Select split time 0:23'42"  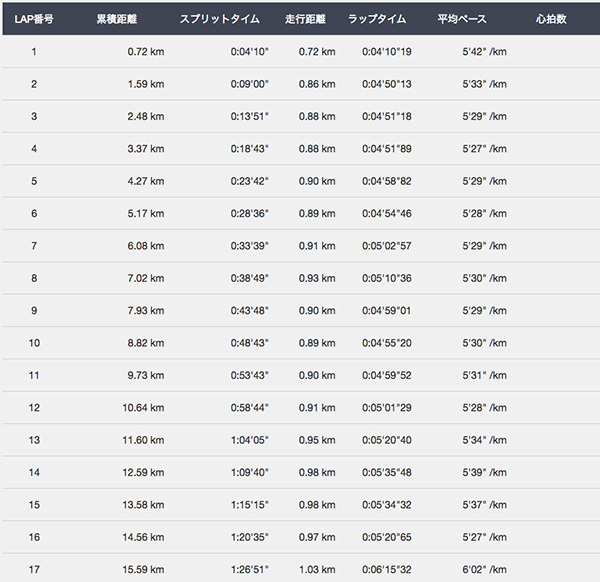pos(249,181)
